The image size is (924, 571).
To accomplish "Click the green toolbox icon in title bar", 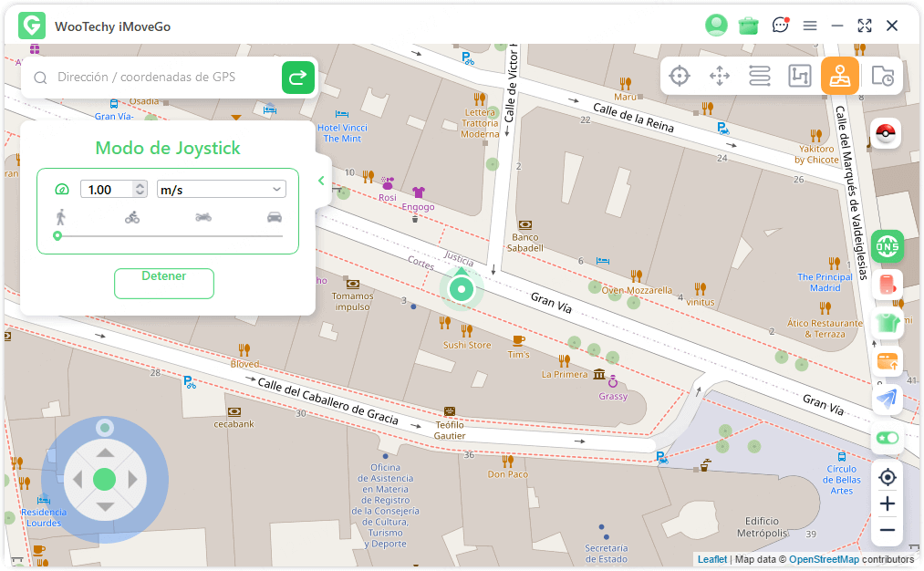I will coord(749,26).
